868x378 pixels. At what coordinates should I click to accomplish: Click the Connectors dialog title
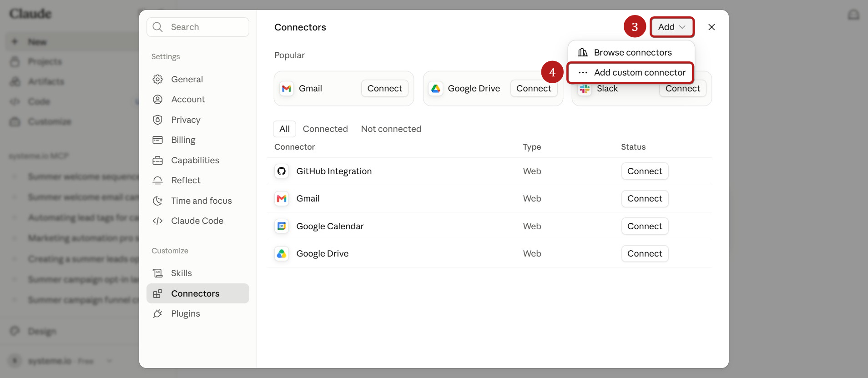tap(300, 27)
